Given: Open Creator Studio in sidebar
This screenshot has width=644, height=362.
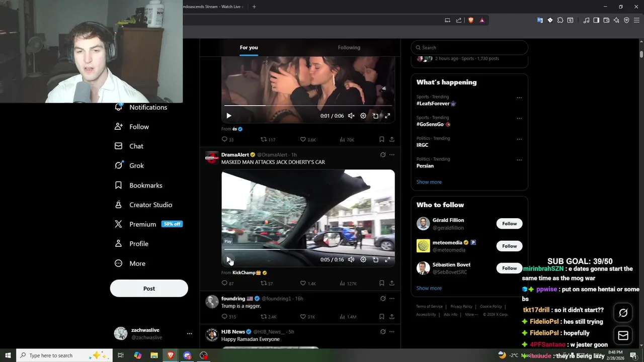Looking at the screenshot, I should [143, 205].
